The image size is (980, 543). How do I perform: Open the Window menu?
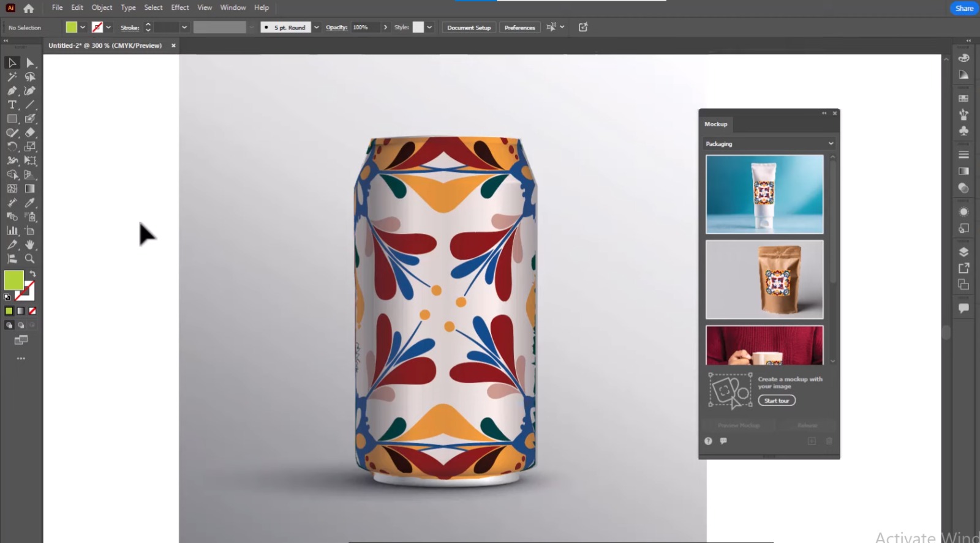pos(233,7)
